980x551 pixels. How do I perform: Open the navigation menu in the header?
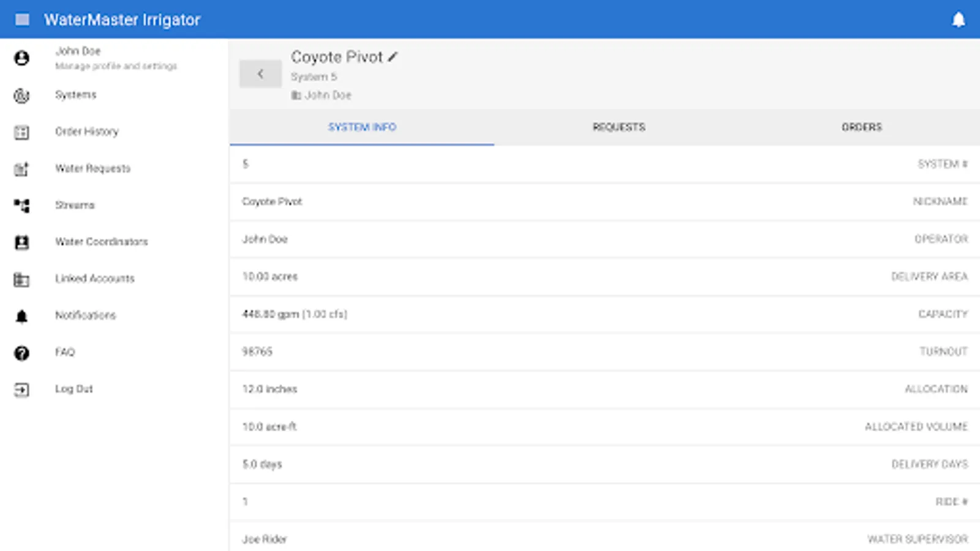click(23, 20)
